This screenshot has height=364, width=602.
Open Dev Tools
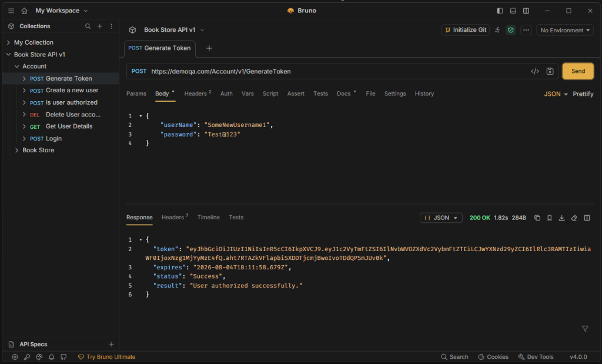tap(536, 357)
